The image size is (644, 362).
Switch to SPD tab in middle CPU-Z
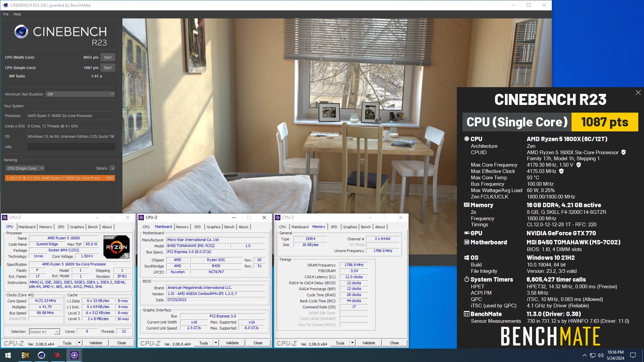point(198,227)
